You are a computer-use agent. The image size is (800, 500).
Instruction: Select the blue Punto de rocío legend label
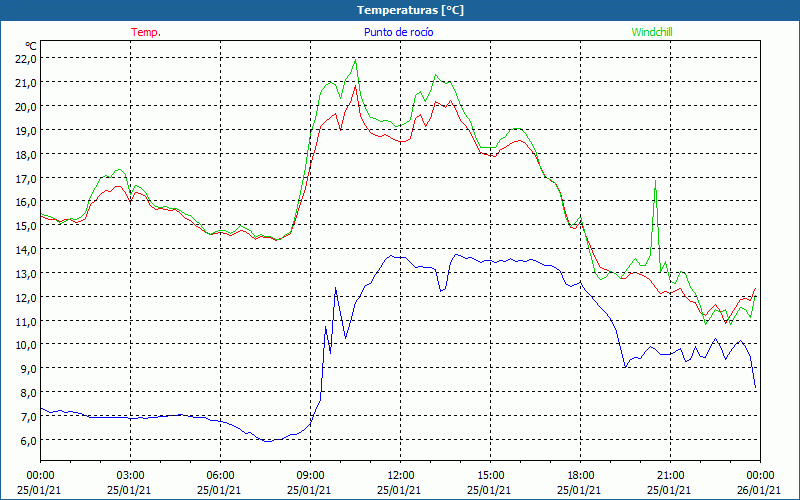click(x=398, y=32)
